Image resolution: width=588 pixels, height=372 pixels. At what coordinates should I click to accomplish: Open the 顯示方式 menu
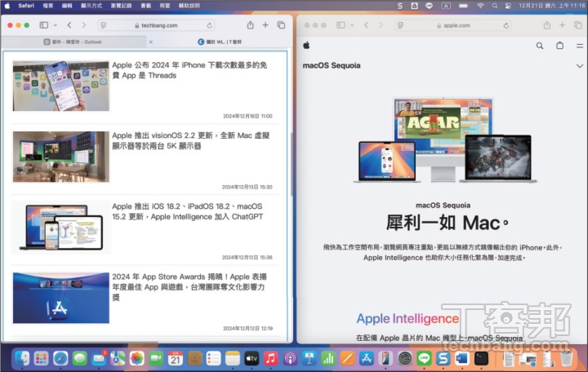click(91, 6)
